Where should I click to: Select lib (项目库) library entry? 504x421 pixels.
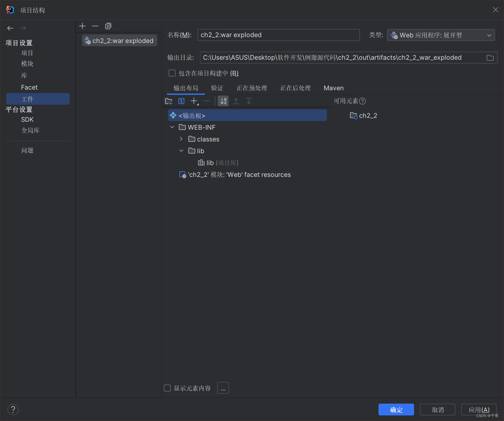tap(218, 163)
